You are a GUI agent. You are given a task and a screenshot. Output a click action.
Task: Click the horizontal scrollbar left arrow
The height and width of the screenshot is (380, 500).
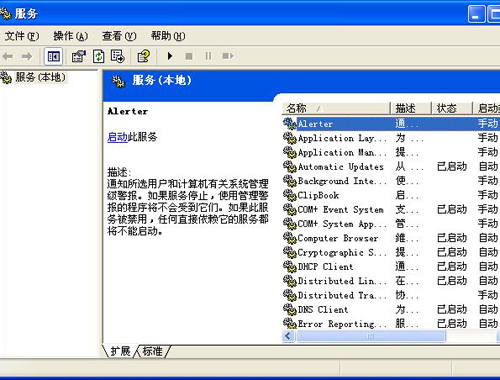[x=289, y=336]
